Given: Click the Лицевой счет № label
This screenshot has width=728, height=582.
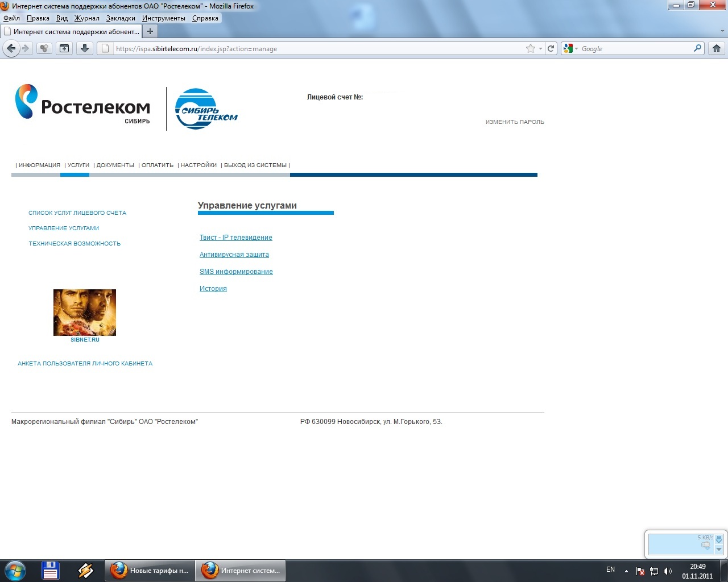Looking at the screenshot, I should (335, 97).
